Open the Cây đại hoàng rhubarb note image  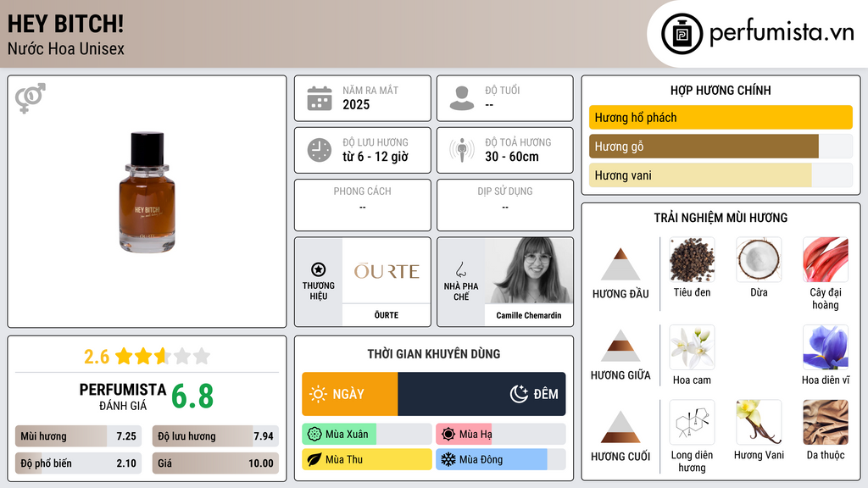pos(826,260)
